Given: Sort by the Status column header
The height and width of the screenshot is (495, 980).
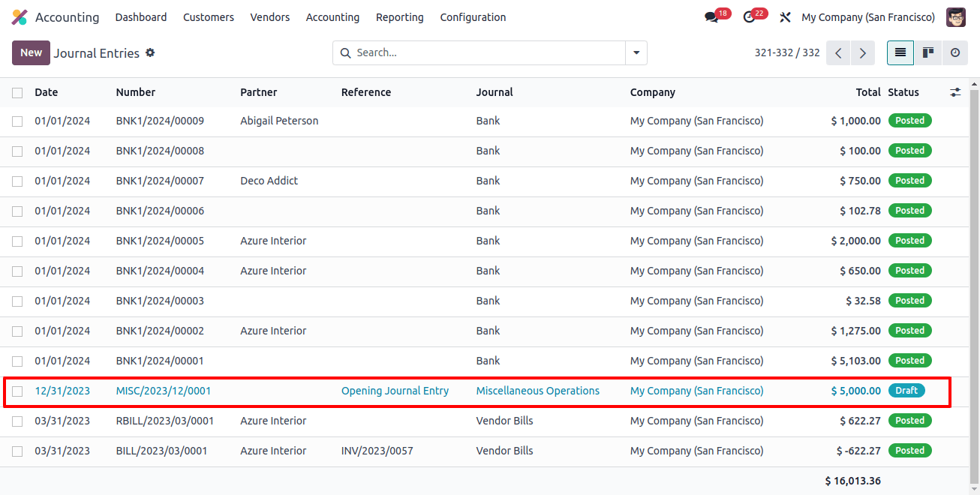Looking at the screenshot, I should click(x=903, y=92).
